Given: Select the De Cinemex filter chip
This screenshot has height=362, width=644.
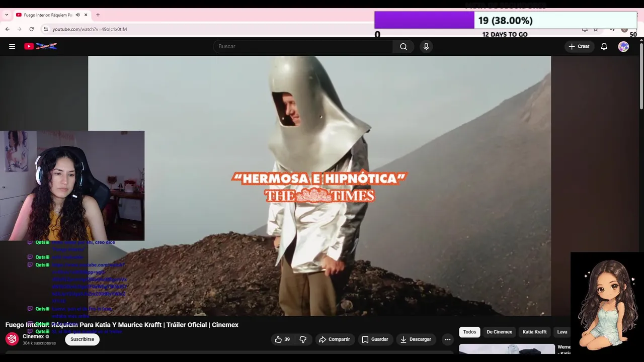Looking at the screenshot, I should pyautogui.click(x=499, y=332).
